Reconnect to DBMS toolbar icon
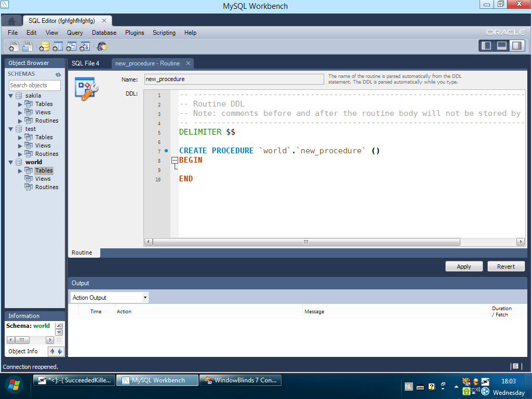532x399 pixels. pyautogui.click(x=101, y=46)
